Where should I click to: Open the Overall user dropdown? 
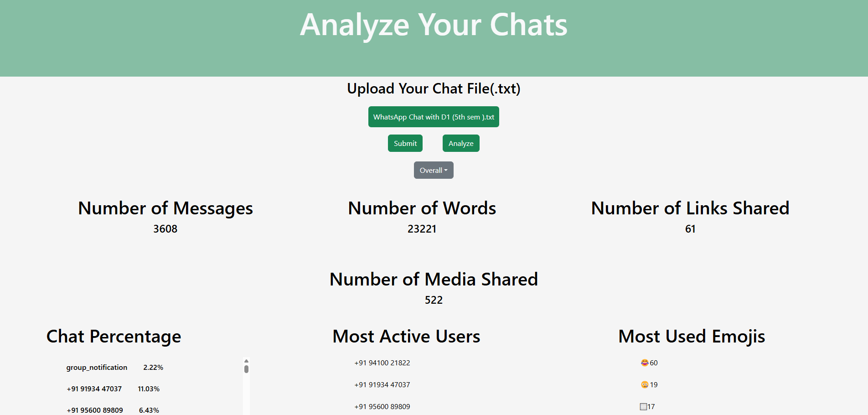[433, 170]
